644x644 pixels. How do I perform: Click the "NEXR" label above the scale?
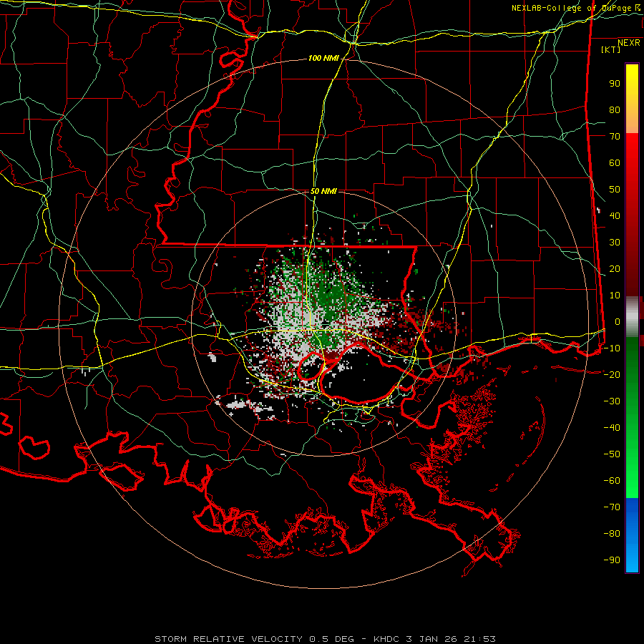(629, 43)
